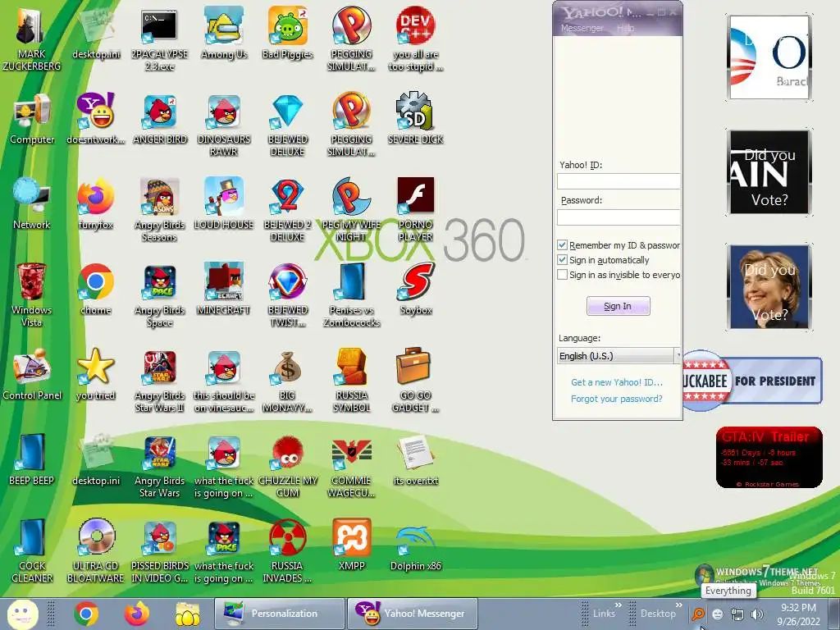Select the 'you tried' star icon

click(96, 374)
